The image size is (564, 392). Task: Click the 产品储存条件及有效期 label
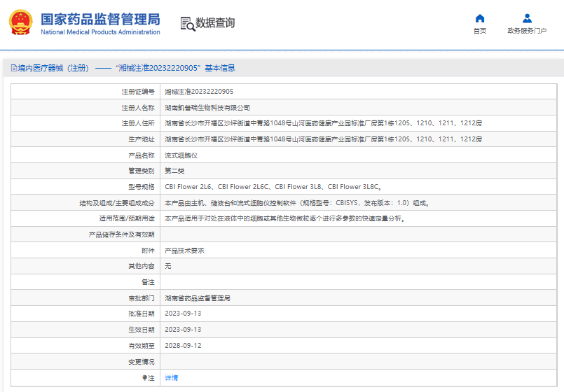tap(122, 234)
